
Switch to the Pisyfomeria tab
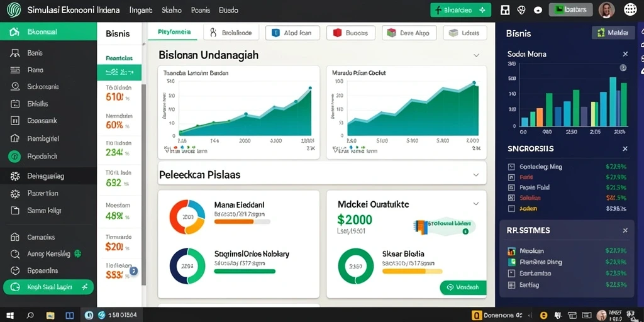point(174,32)
